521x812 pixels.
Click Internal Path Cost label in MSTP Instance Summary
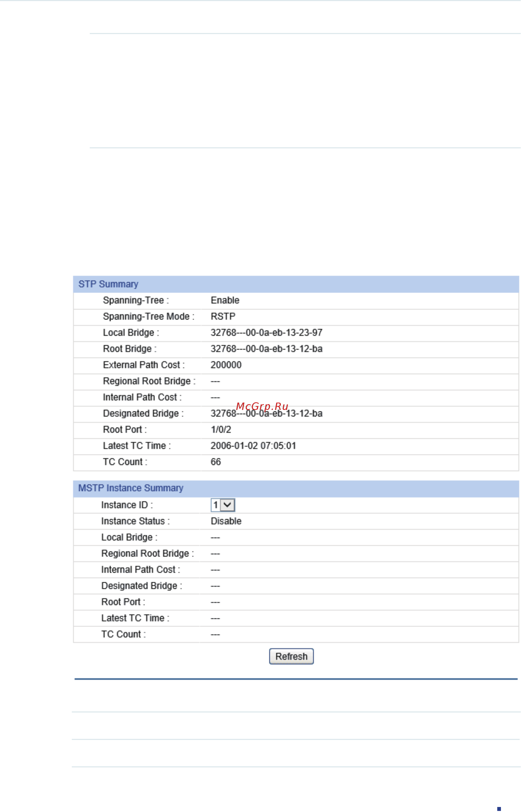[x=141, y=570]
